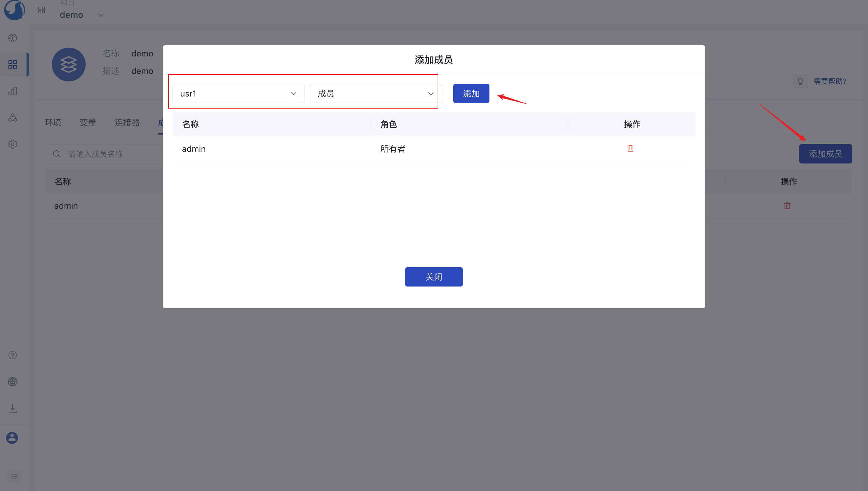The image size is (868, 491).
Task: Open the 成员 role dropdown
Action: [x=376, y=93]
